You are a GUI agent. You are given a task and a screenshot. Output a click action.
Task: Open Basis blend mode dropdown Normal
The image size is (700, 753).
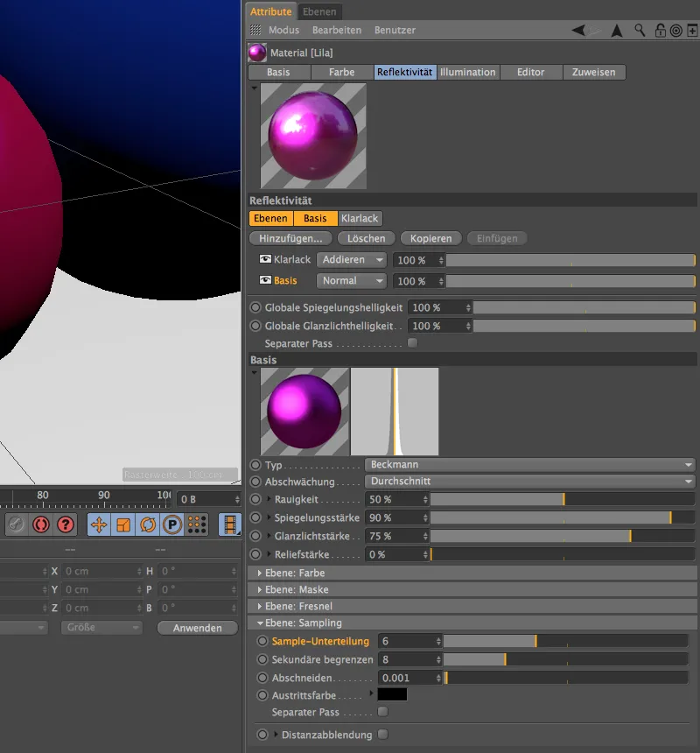coord(352,281)
